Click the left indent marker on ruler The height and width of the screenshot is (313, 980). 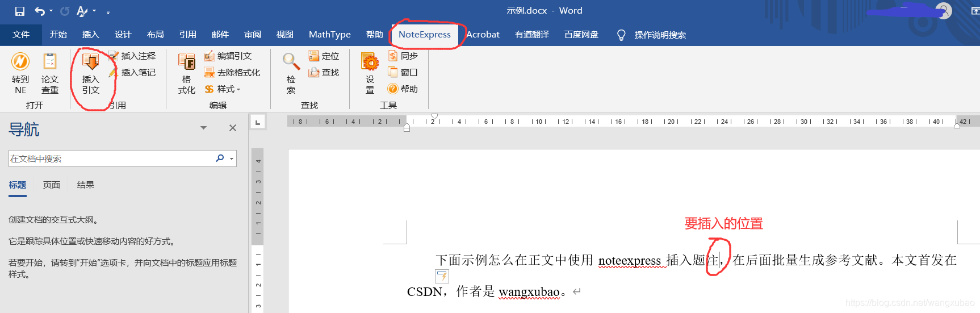point(407,128)
